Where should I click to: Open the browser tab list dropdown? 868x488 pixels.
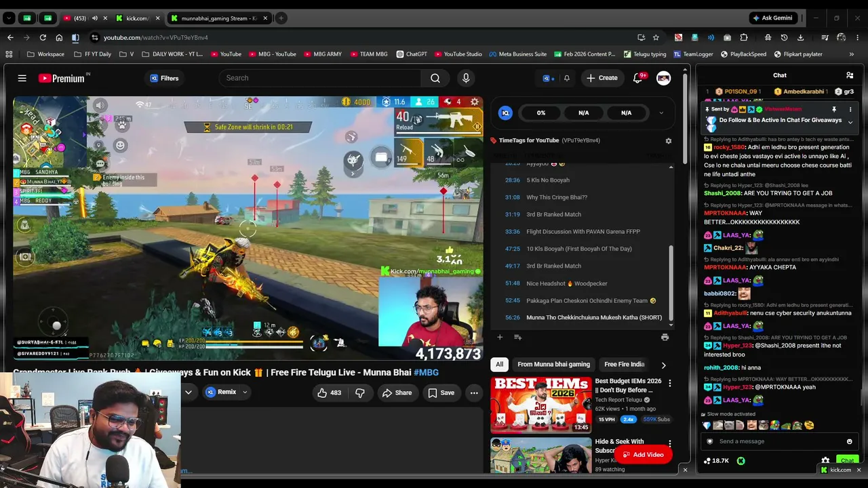pyautogui.click(x=9, y=18)
